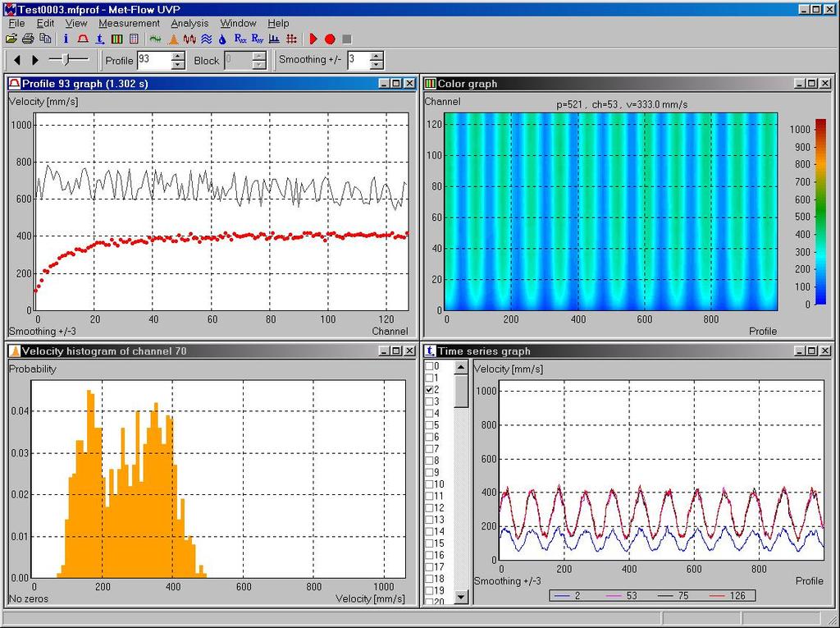This screenshot has width=840, height=628.
Task: Open the Window menu
Action: tap(238, 23)
